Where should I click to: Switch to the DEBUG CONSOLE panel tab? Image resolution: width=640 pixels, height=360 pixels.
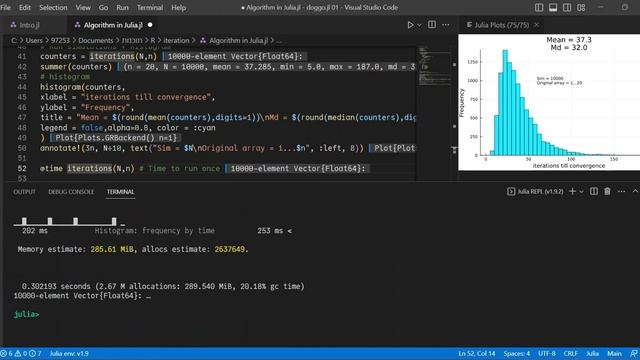click(71, 192)
